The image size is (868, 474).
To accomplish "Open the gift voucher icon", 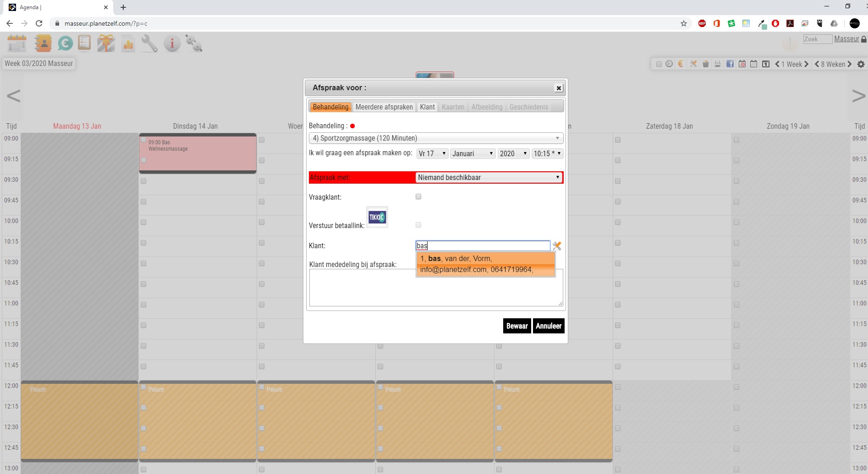I will (106, 44).
